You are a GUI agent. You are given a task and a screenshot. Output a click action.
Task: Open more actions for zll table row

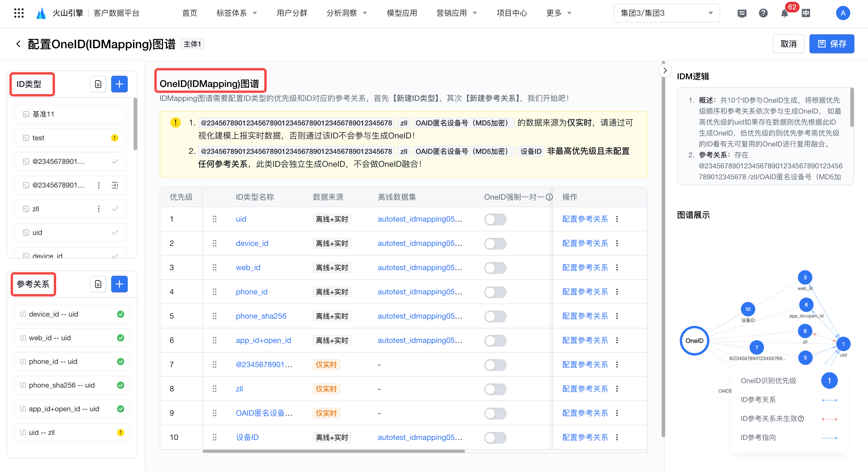[x=617, y=389]
